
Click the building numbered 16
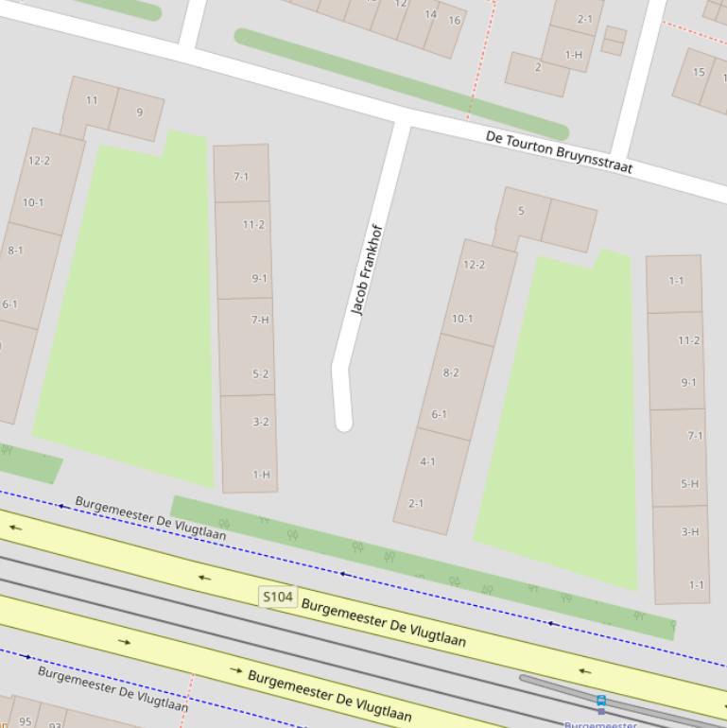(454, 21)
